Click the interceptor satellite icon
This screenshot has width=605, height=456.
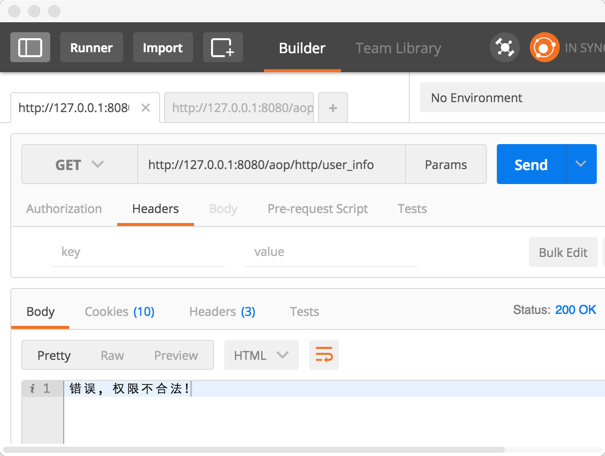coord(505,47)
